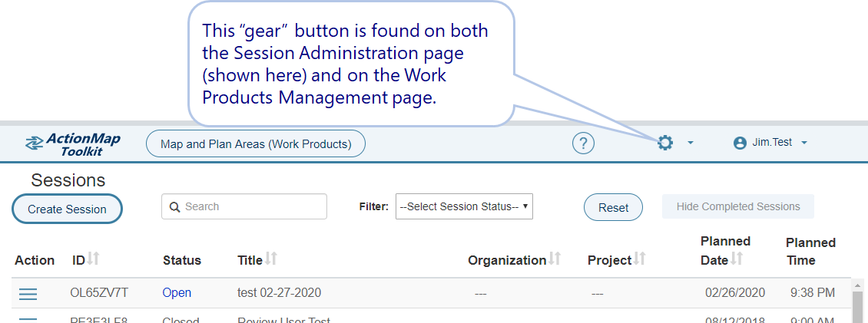Sort by Organization column arrows
The width and height of the screenshot is (868, 323).
tap(555, 259)
